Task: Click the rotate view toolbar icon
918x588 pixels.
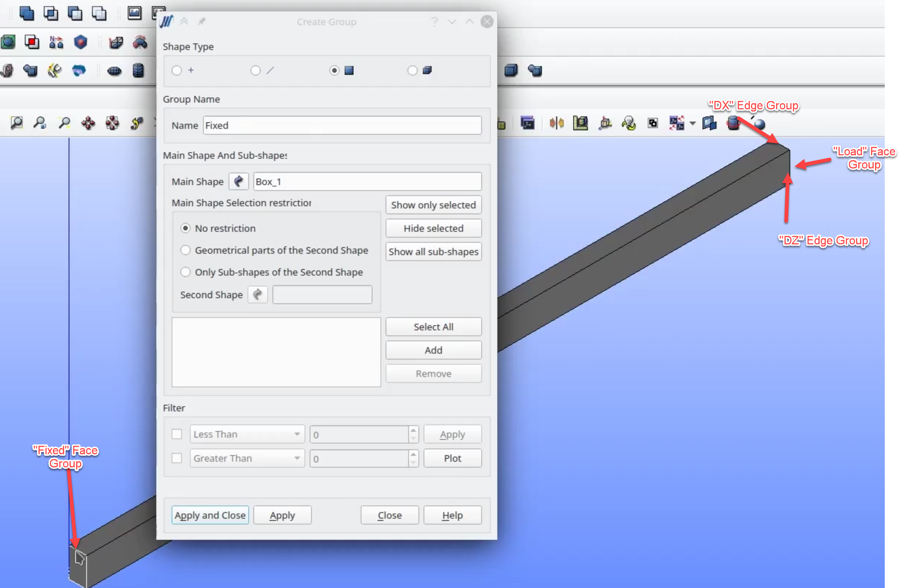Action: [137, 123]
